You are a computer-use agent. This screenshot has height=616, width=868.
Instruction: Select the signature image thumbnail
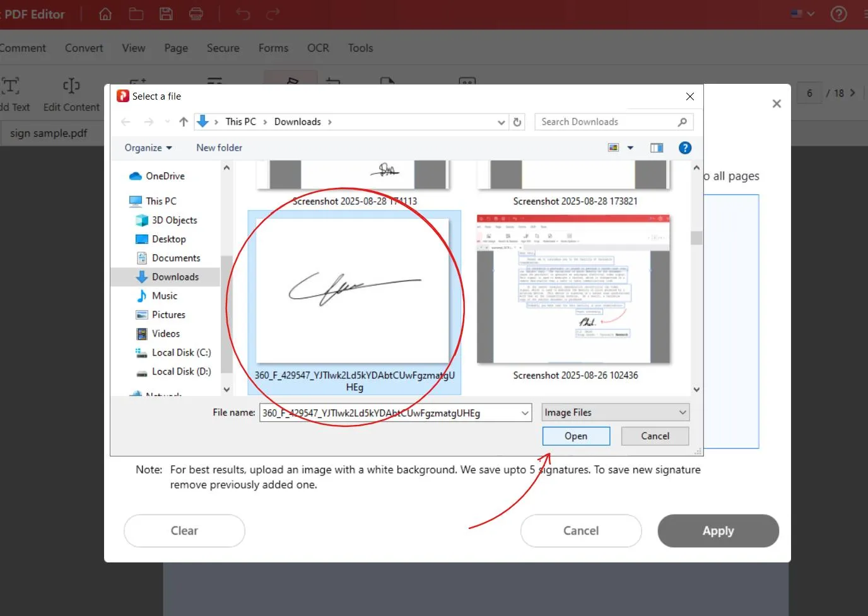pyautogui.click(x=354, y=290)
